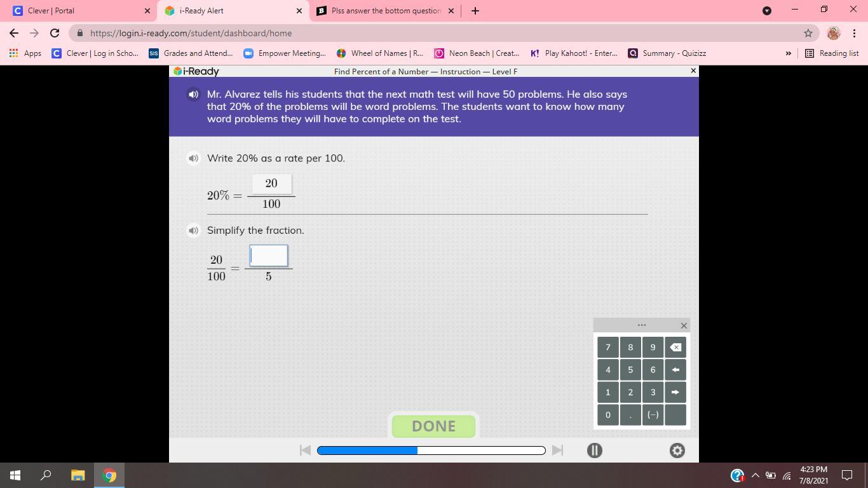Screen dimensions: 868x488
Task: Click the keypad backspace delete key
Action: [675, 347]
